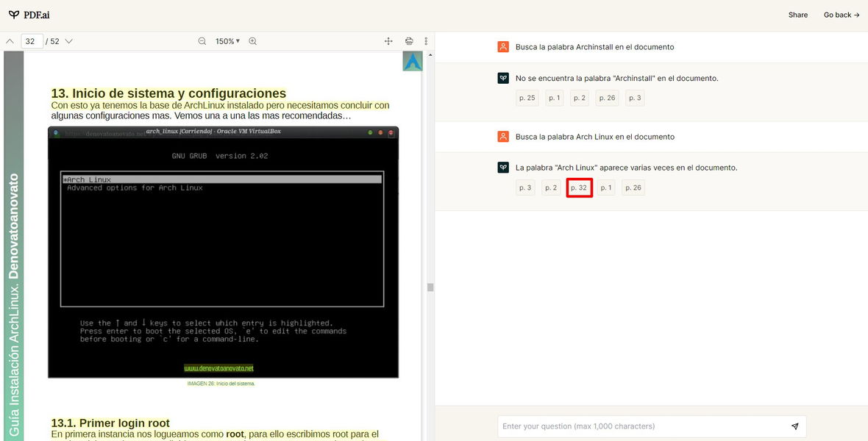
Task: Click the heading "13.1. Primer login root"
Action: tap(111, 423)
